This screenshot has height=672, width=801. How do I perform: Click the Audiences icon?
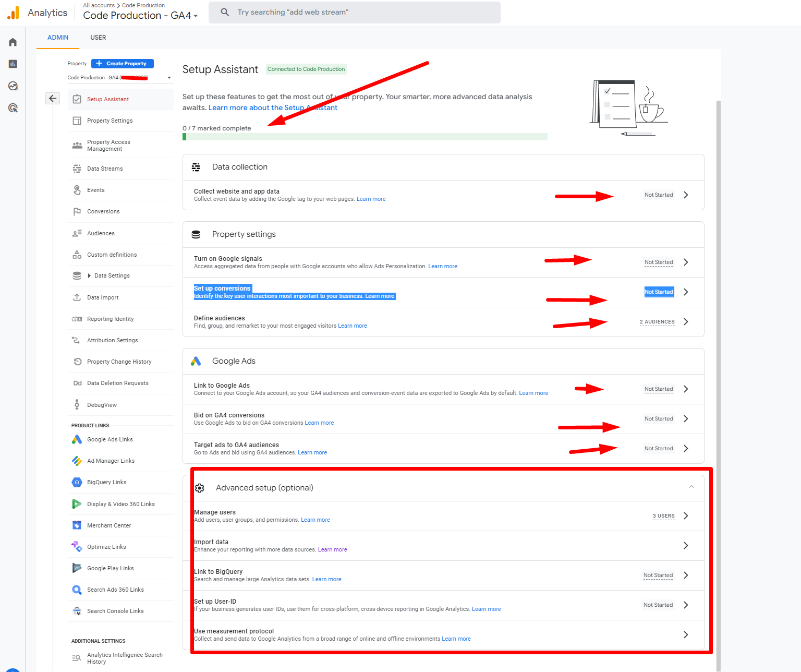[77, 233]
